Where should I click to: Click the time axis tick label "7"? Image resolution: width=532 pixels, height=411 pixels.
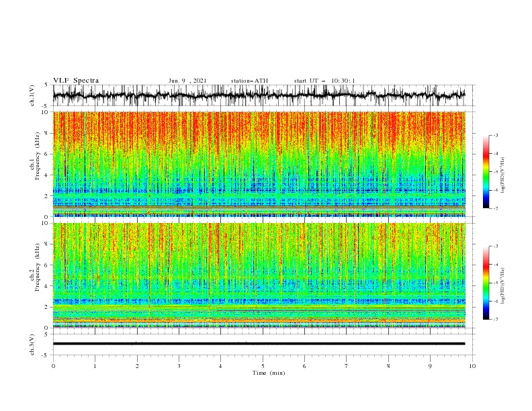pyautogui.click(x=346, y=366)
